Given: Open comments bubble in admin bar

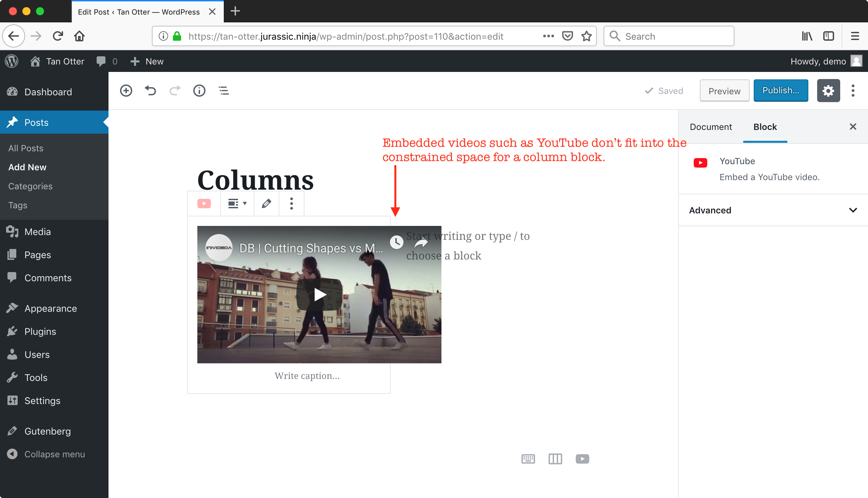Looking at the screenshot, I should [107, 61].
